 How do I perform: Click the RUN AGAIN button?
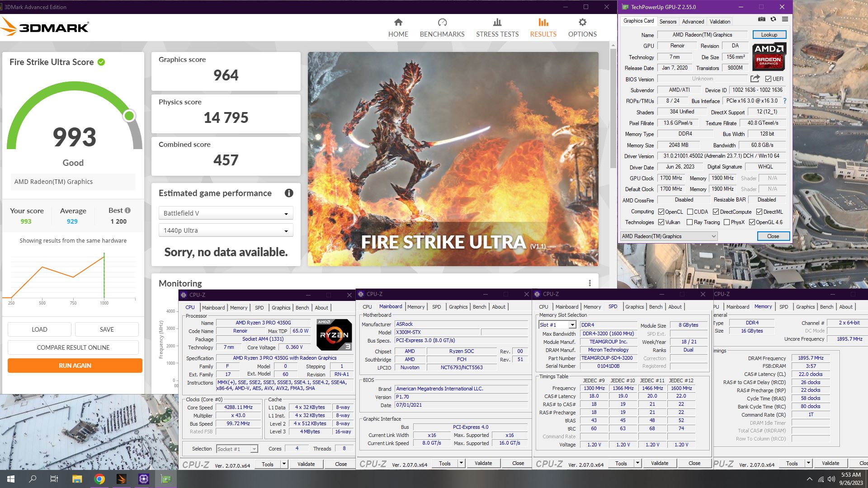[75, 366]
